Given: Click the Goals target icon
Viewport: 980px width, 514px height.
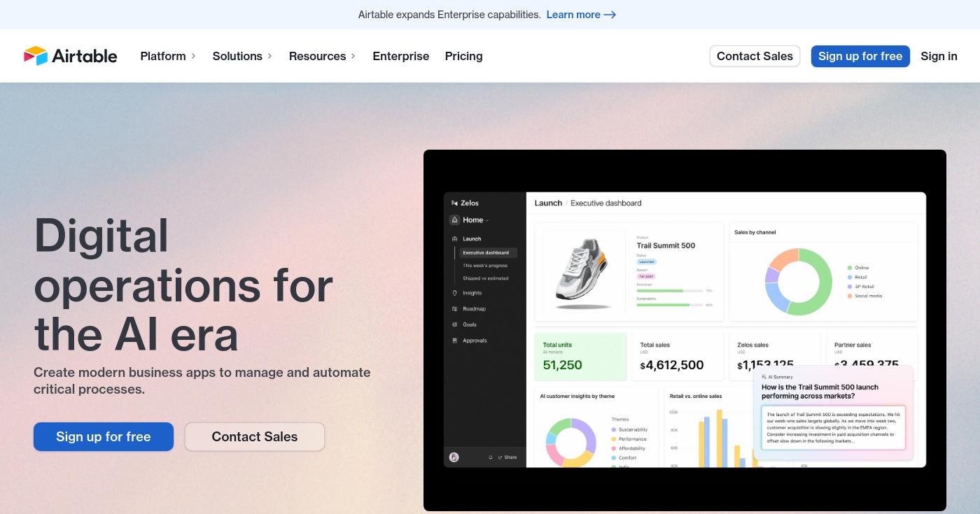Looking at the screenshot, I should [454, 324].
